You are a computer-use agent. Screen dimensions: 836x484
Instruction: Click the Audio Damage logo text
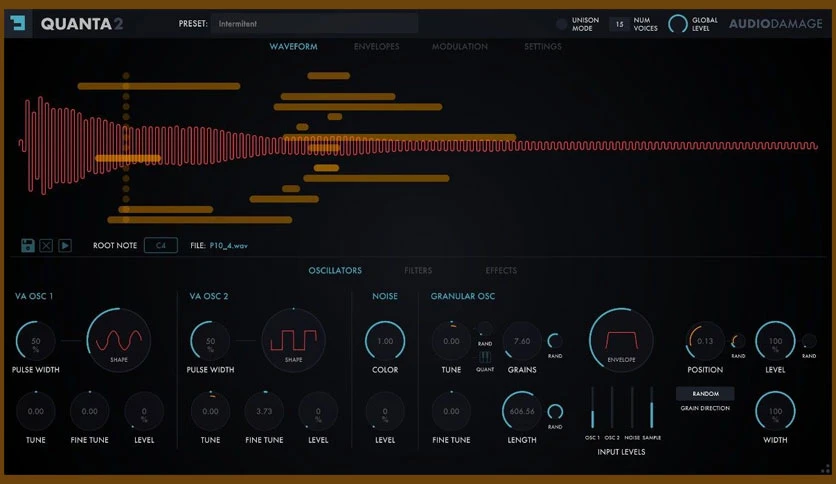coord(776,24)
